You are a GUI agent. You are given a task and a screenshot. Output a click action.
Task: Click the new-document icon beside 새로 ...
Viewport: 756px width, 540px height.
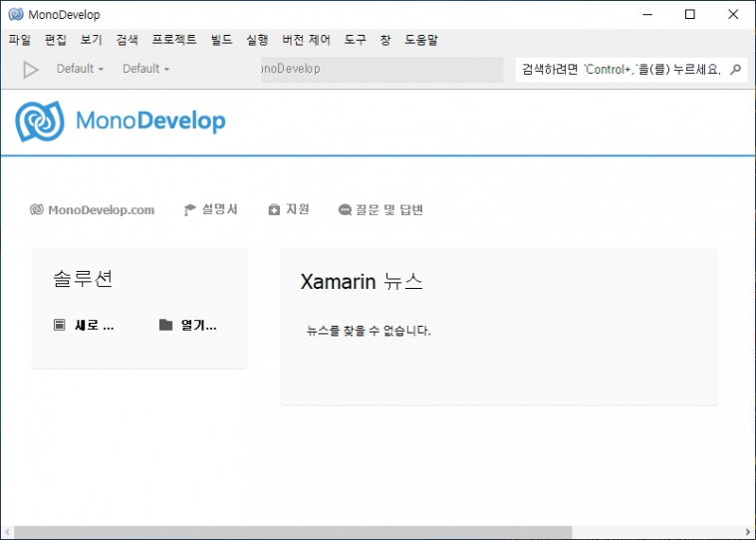click(x=60, y=325)
